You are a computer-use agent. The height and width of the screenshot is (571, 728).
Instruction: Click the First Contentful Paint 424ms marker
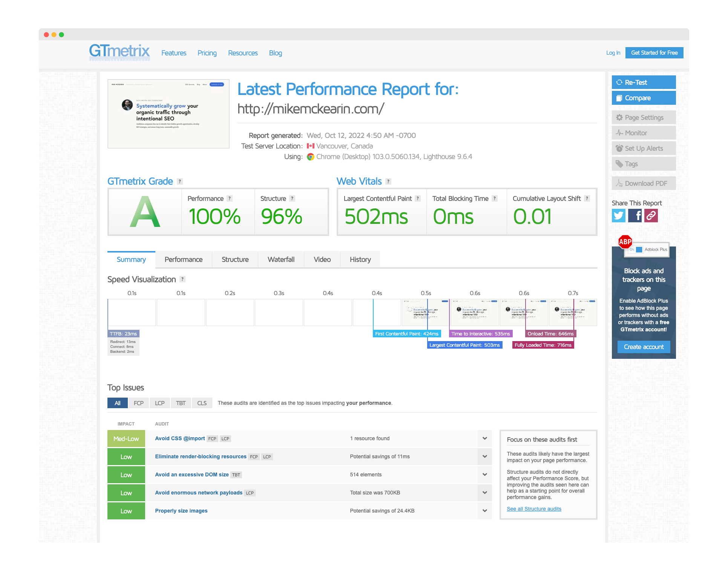[407, 334]
